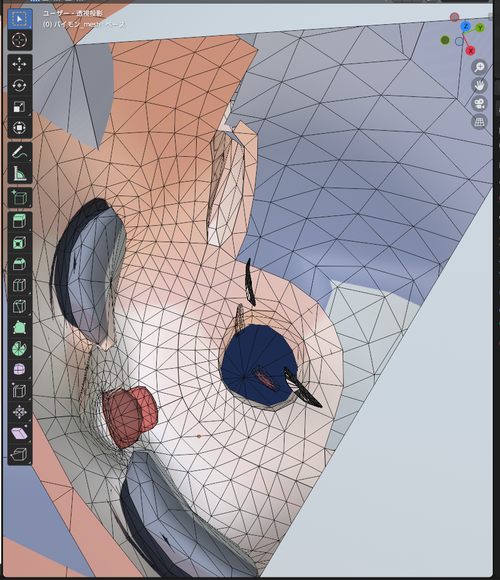Toggle the camera view button

pyautogui.click(x=479, y=104)
